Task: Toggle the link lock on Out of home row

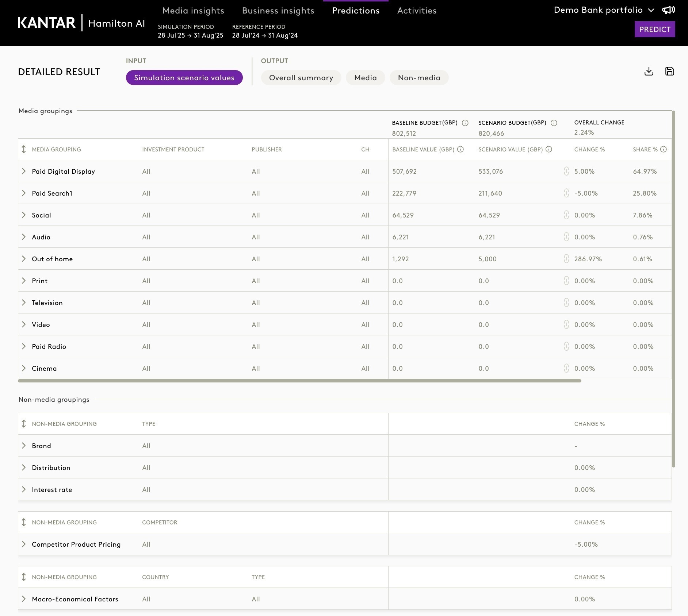Action: pos(566,259)
